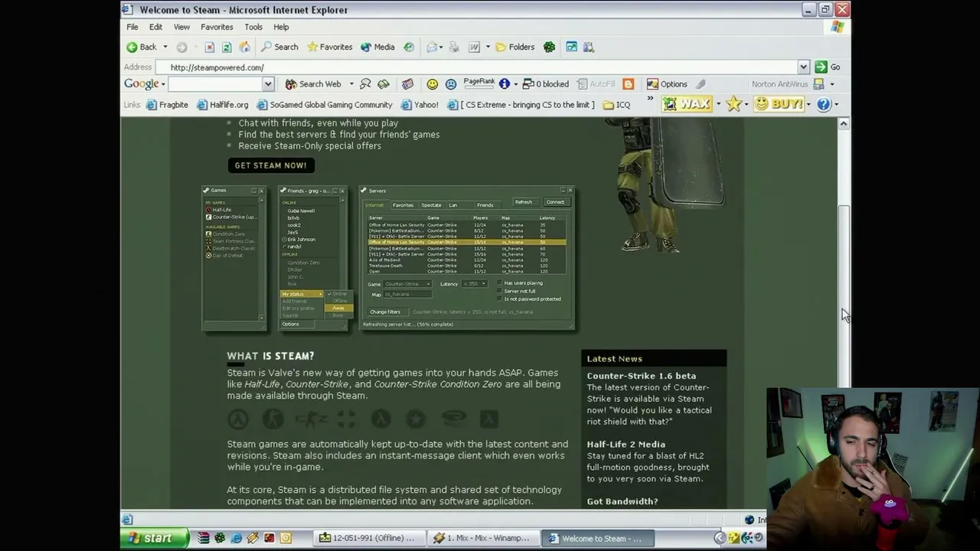Screen dimensions: 980x551
Task: Click Google toolbar Search Web button
Action: tap(313, 84)
